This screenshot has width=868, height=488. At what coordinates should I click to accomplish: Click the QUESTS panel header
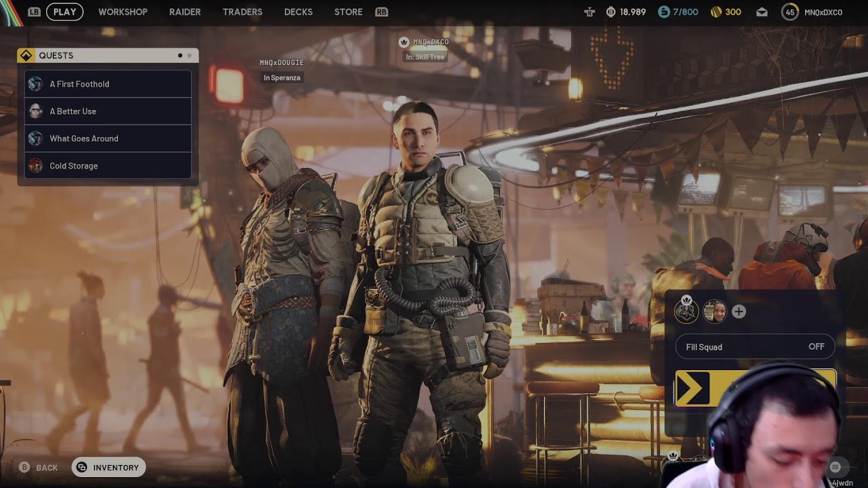pyautogui.click(x=108, y=56)
